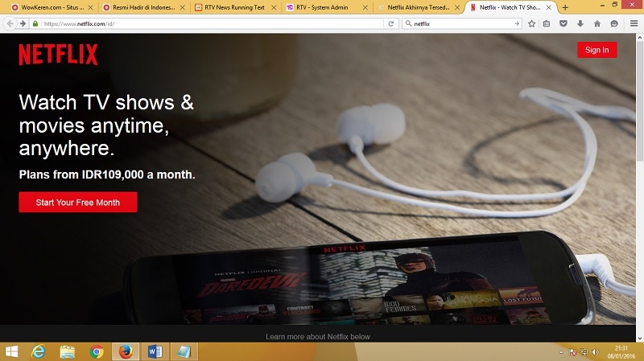644x361 pixels.
Task: Launch Internet Explorer from taskbar
Action: click(x=38, y=351)
